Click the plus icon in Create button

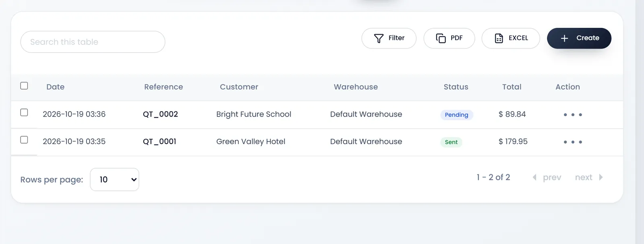564,38
